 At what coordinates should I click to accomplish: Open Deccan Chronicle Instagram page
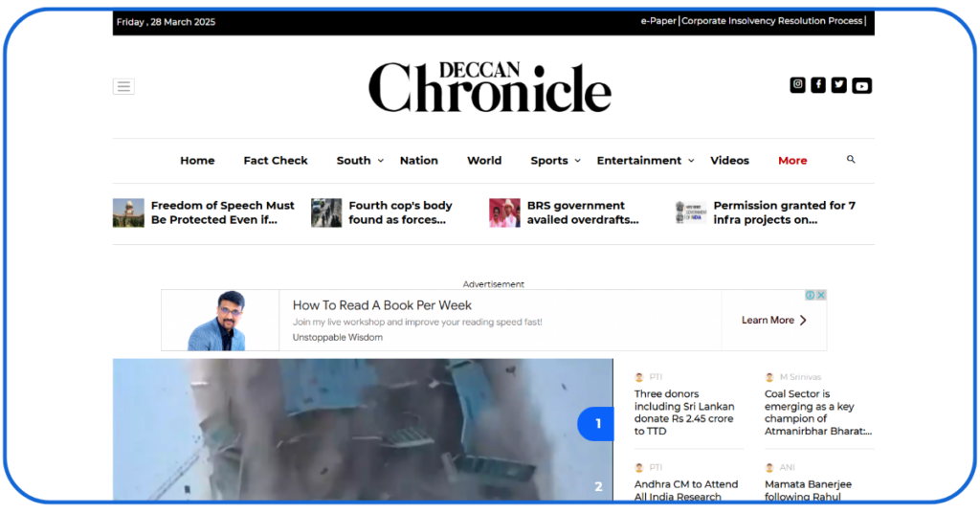coord(797,85)
